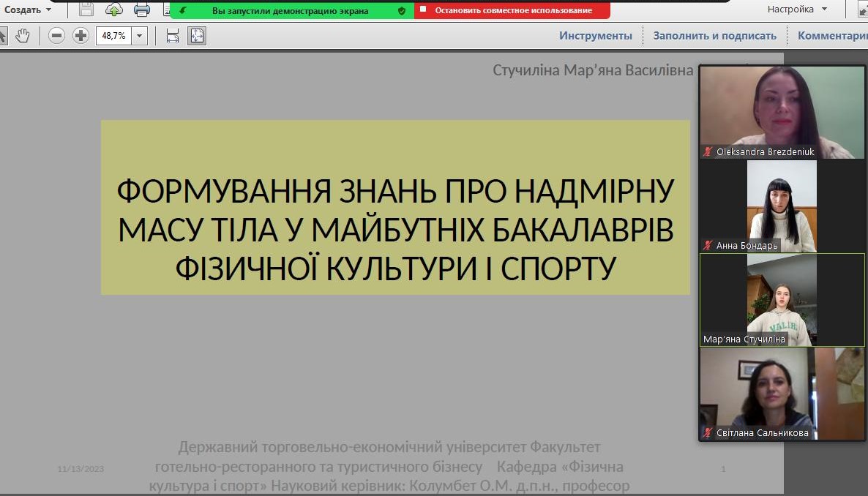Click the zoom in plus button
This screenshot has width=868, height=496.
(x=81, y=35)
